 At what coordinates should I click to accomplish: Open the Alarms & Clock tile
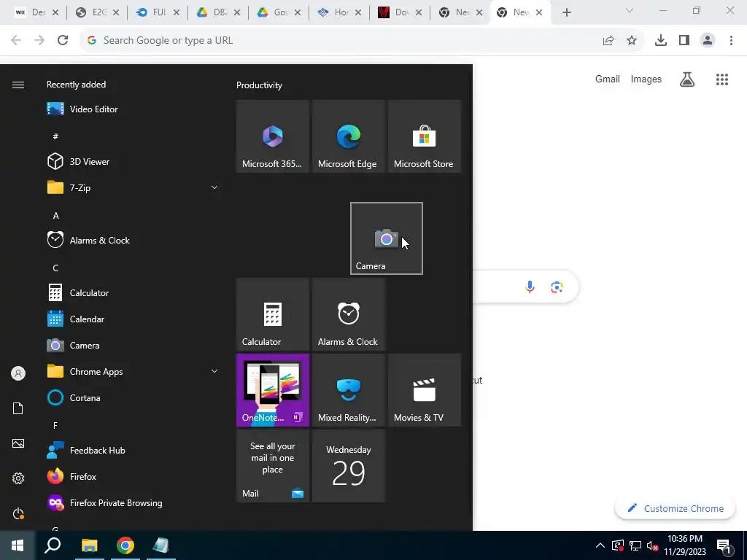pyautogui.click(x=348, y=314)
